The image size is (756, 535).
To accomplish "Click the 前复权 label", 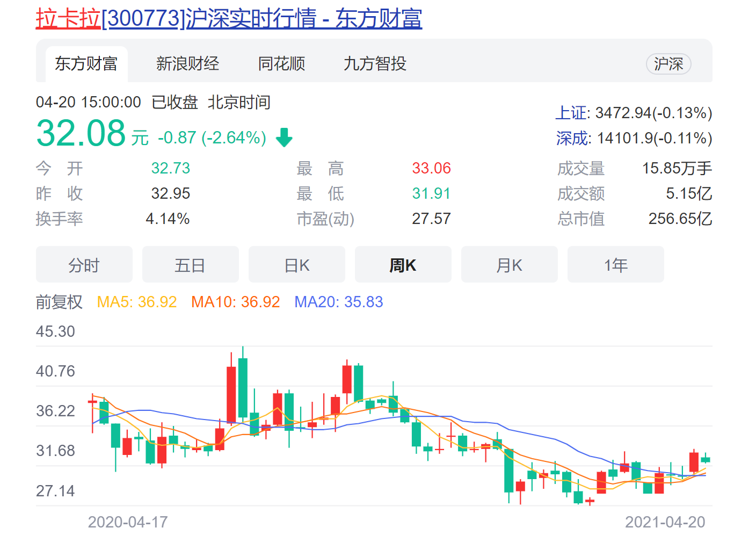I will [x=59, y=302].
